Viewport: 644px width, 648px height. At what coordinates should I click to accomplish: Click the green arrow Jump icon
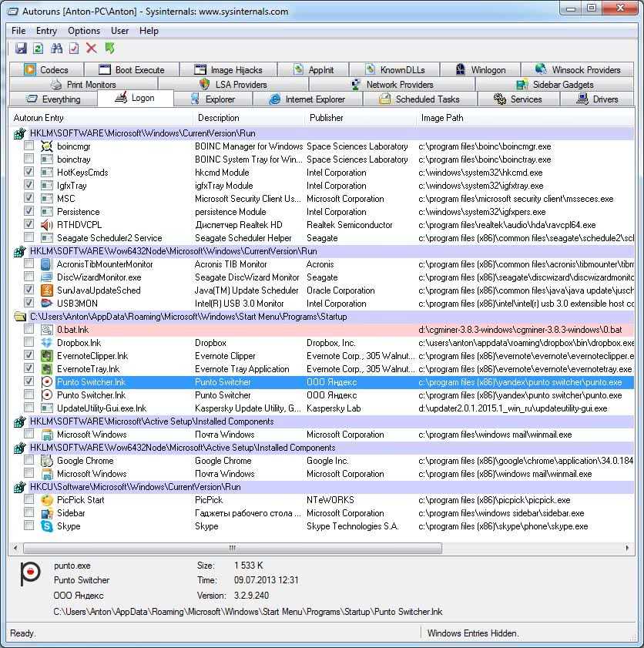[109, 49]
